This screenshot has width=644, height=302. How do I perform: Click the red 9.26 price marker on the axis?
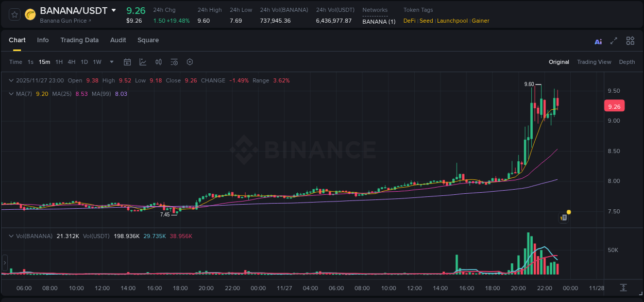[x=614, y=106]
